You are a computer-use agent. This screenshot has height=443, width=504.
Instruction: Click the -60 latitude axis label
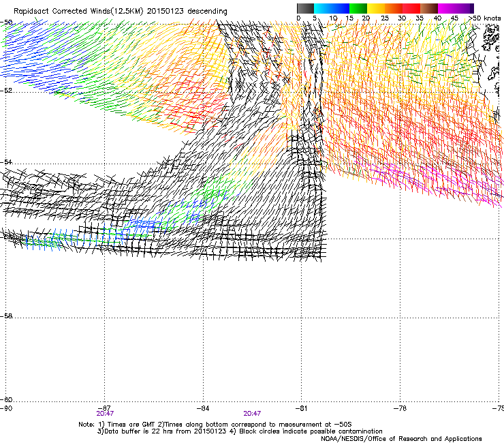point(6,400)
